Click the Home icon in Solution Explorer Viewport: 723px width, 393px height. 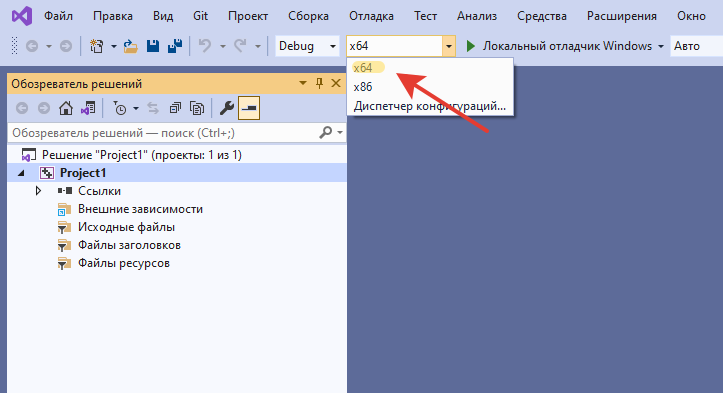click(65, 108)
